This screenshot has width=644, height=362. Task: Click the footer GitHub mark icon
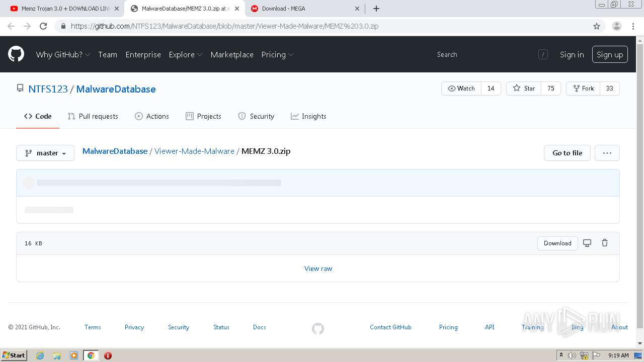(x=318, y=329)
